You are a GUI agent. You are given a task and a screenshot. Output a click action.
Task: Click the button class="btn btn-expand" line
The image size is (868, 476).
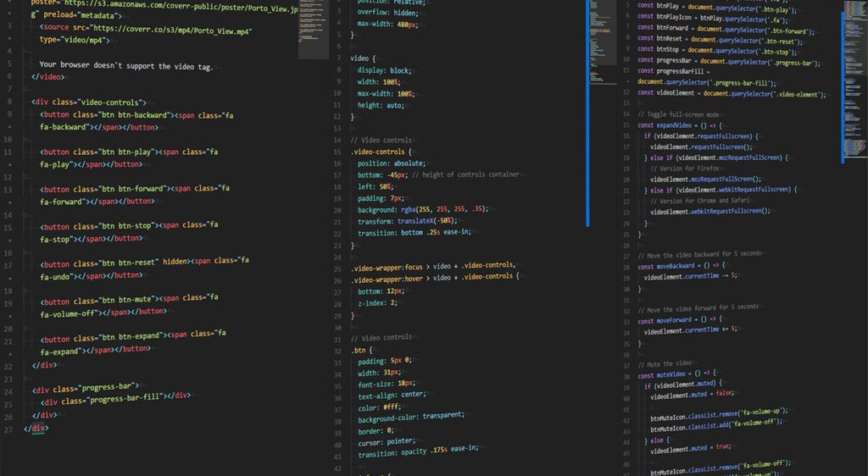click(x=133, y=336)
